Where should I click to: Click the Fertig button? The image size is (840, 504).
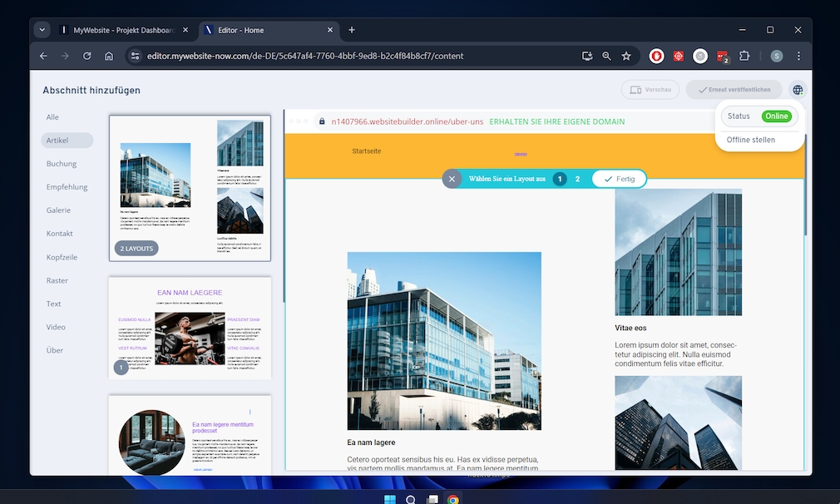coord(619,179)
